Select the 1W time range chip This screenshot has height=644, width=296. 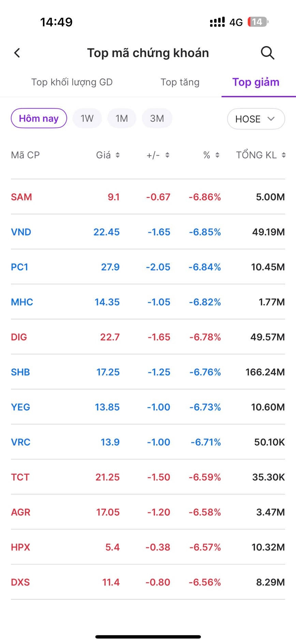coord(87,118)
